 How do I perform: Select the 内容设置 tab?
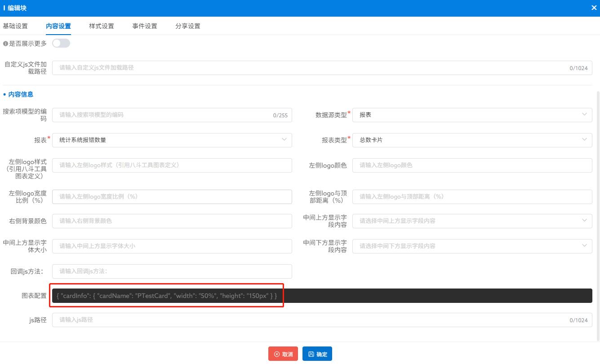pyautogui.click(x=58, y=26)
